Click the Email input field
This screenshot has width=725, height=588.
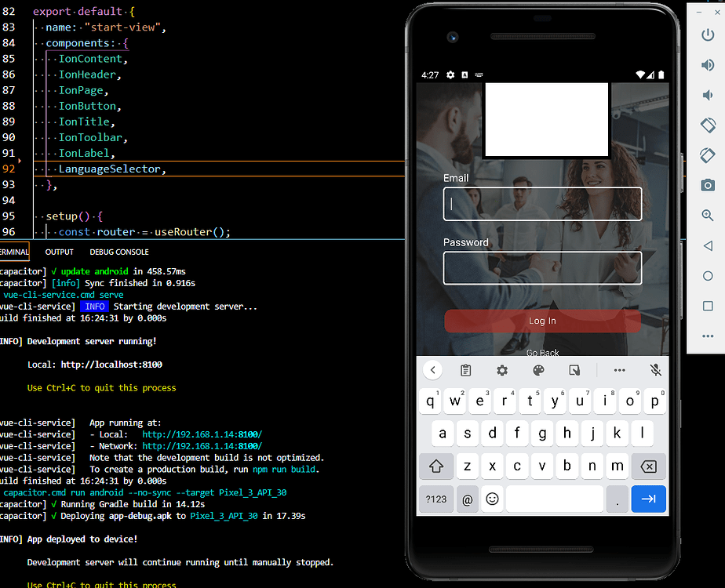point(542,203)
